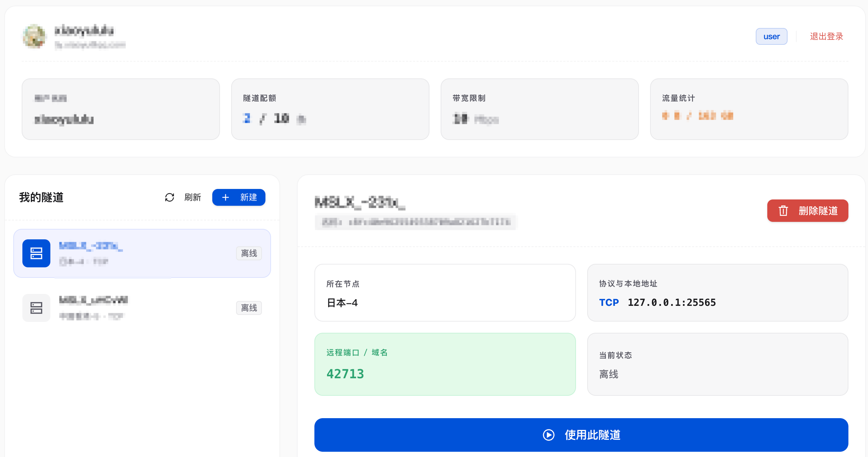Screen dimensions: 868x457
Task: Open the 隧道配额 quota card
Action: pyautogui.click(x=330, y=109)
